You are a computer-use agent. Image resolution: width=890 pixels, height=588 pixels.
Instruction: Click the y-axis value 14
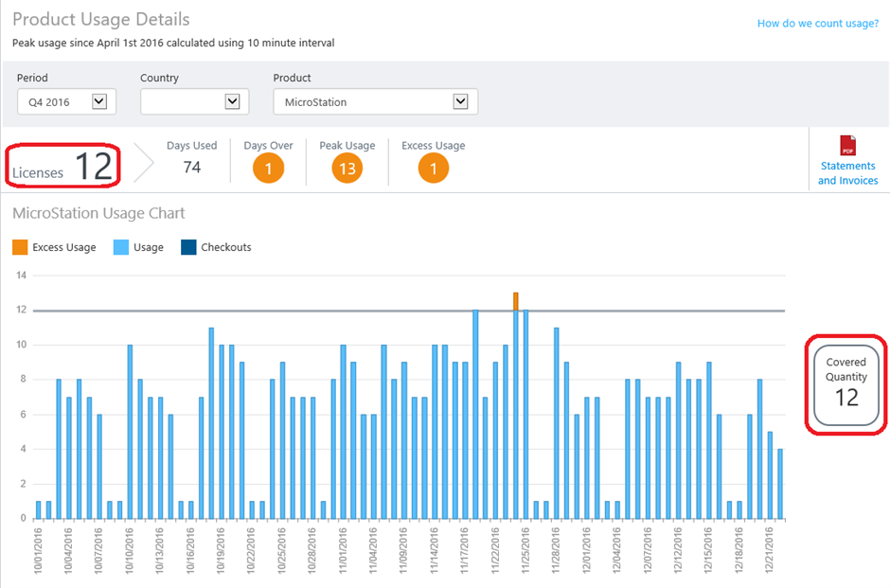coord(22,276)
